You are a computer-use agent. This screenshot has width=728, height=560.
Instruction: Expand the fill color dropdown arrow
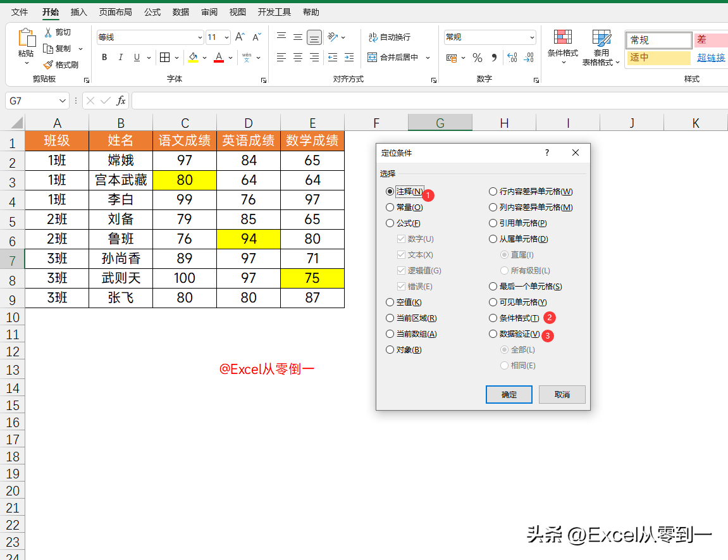click(204, 58)
